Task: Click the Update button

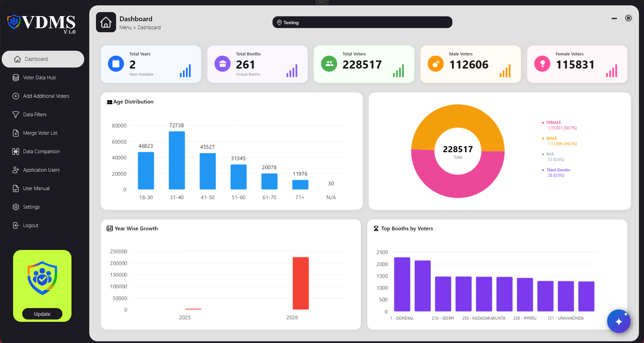Action: tap(42, 314)
